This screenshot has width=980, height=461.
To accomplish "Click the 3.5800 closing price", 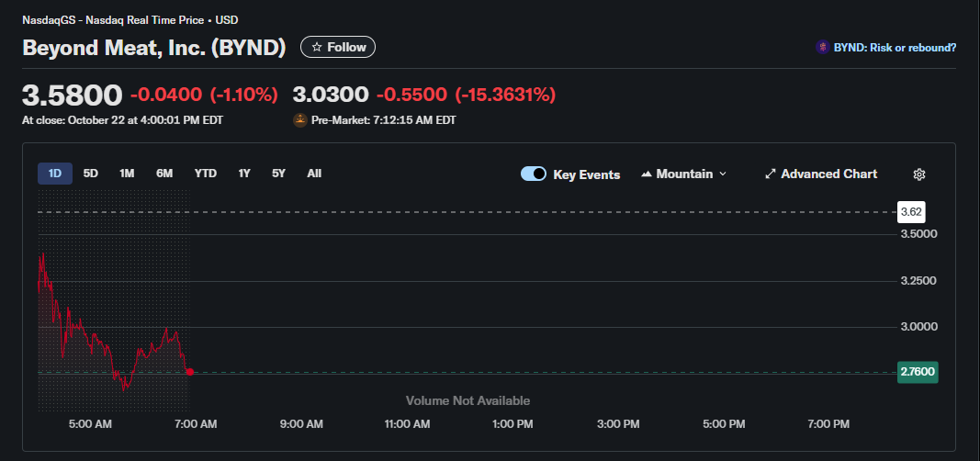I will [x=73, y=95].
